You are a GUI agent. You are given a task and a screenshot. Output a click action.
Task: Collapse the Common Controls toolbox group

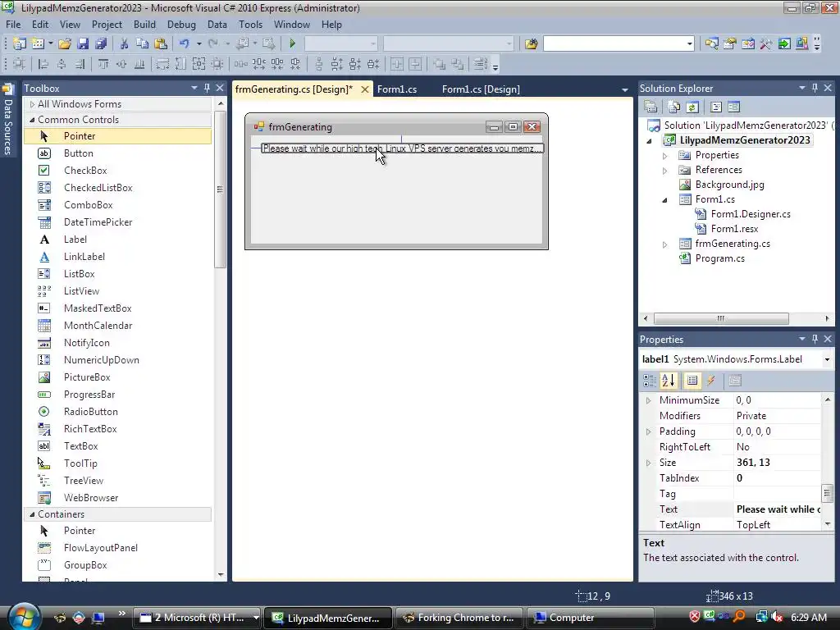(x=32, y=120)
